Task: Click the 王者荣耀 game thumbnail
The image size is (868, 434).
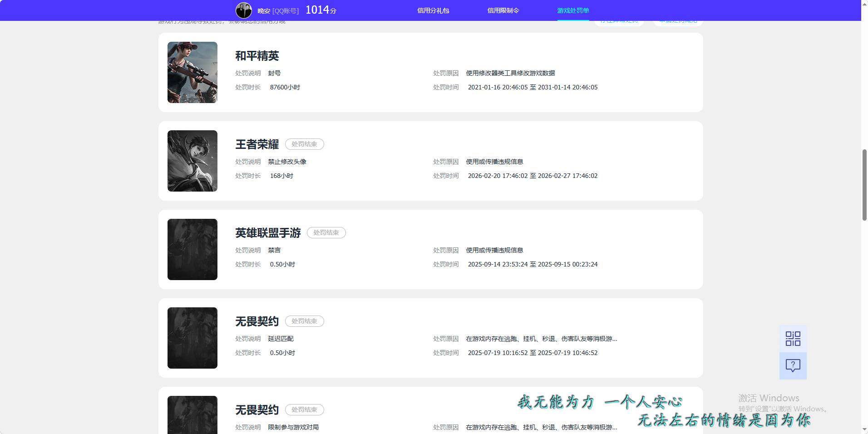Action: pos(192,161)
